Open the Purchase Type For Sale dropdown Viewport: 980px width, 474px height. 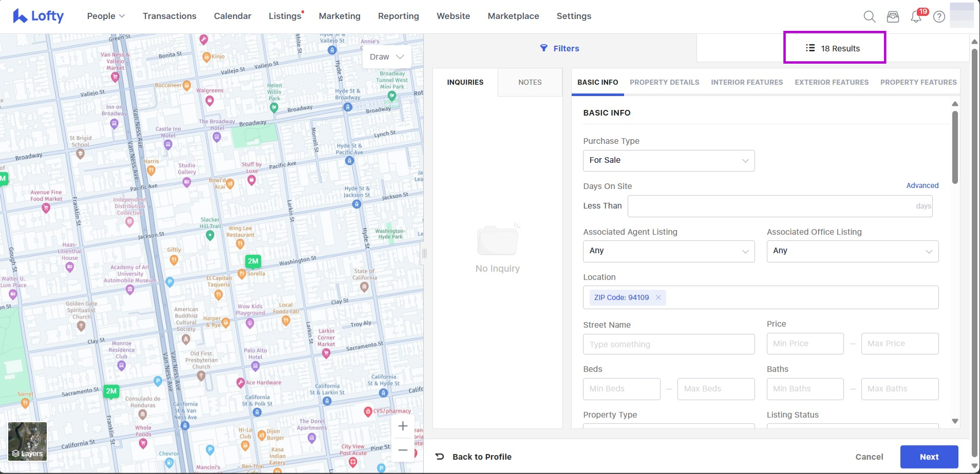pyautogui.click(x=668, y=160)
